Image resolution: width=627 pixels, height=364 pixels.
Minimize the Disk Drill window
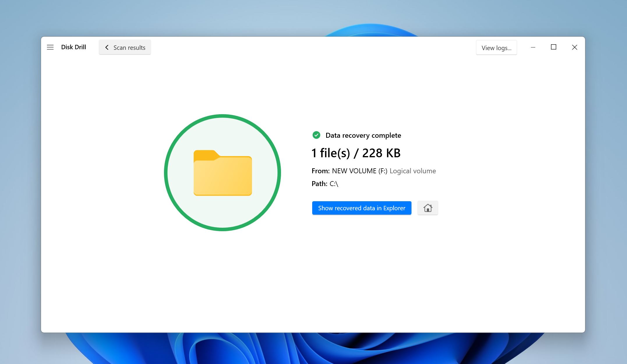pos(533,47)
